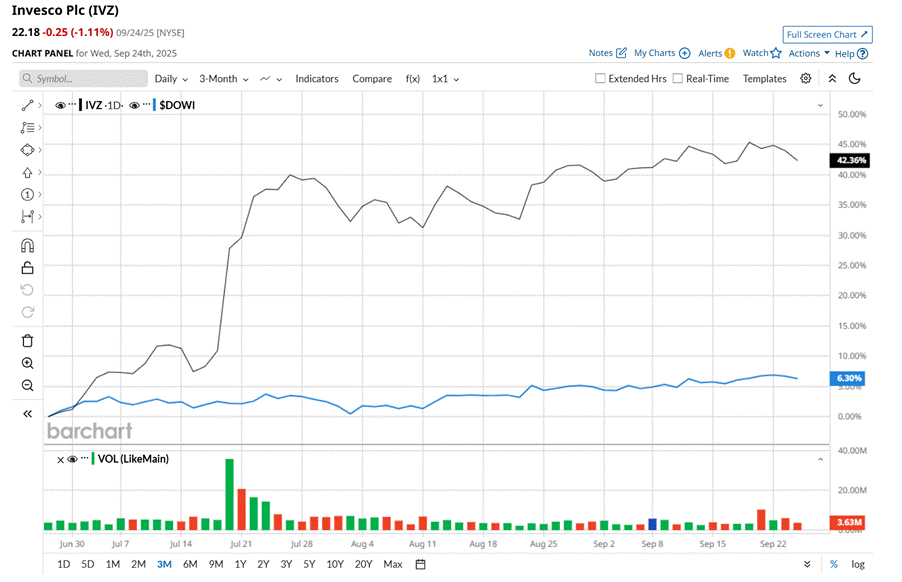This screenshot has height=582, width=902.
Task: Click the 3.63M volume label
Action: 847,522
